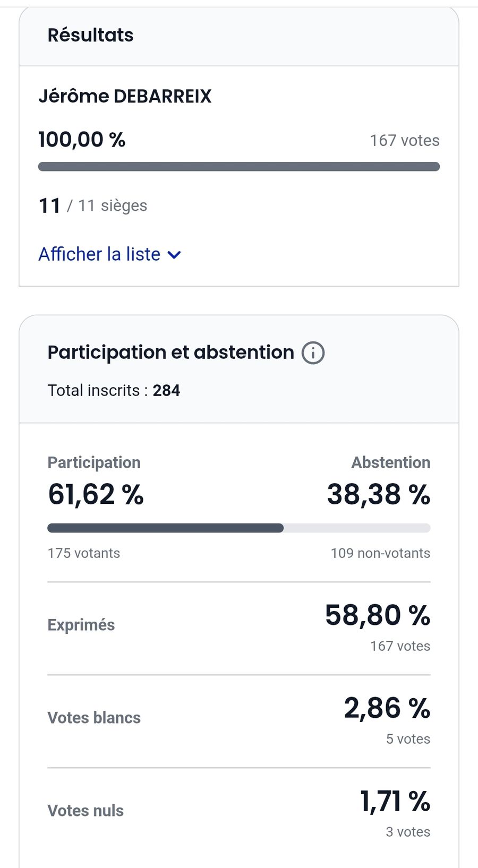The image size is (478, 868).
Task: Click the 109 non-votants label
Action: point(380,553)
